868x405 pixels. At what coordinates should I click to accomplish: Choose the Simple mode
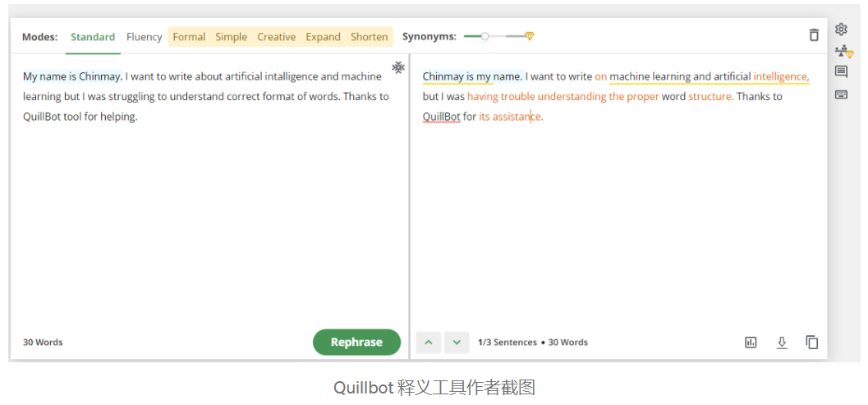(231, 37)
